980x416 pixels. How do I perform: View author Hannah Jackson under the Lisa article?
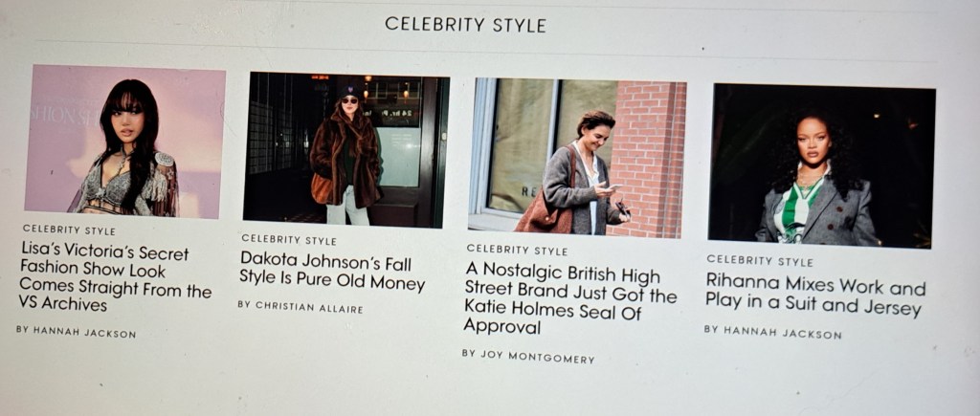click(x=76, y=332)
